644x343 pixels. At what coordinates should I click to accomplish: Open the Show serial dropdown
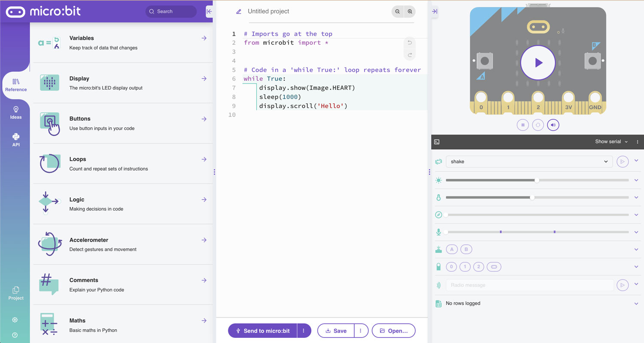(611, 142)
